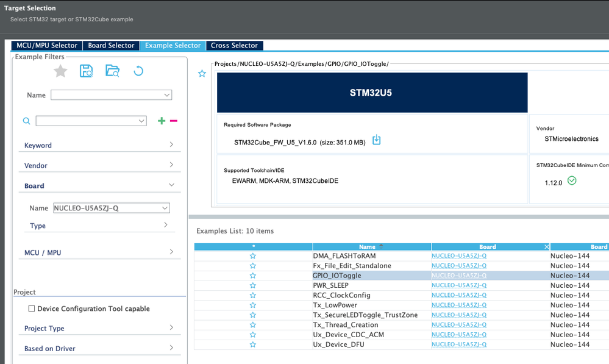The width and height of the screenshot is (609, 364).
Task: Remove a filter with the pink minus icon
Action: [174, 121]
